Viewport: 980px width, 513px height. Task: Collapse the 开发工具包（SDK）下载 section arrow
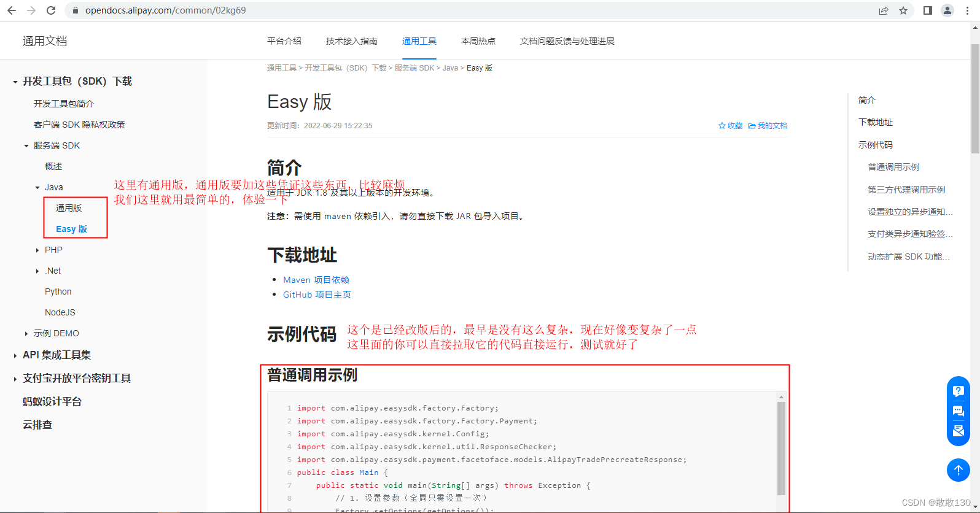[x=15, y=82]
